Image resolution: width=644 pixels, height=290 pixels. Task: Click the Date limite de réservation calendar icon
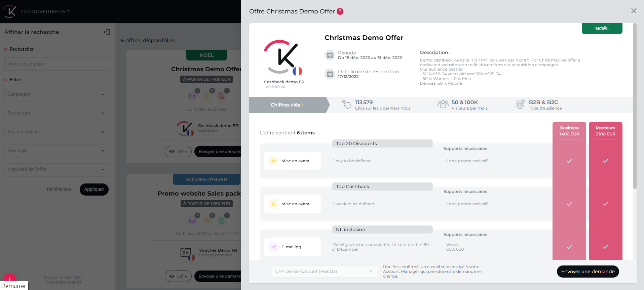(x=330, y=74)
